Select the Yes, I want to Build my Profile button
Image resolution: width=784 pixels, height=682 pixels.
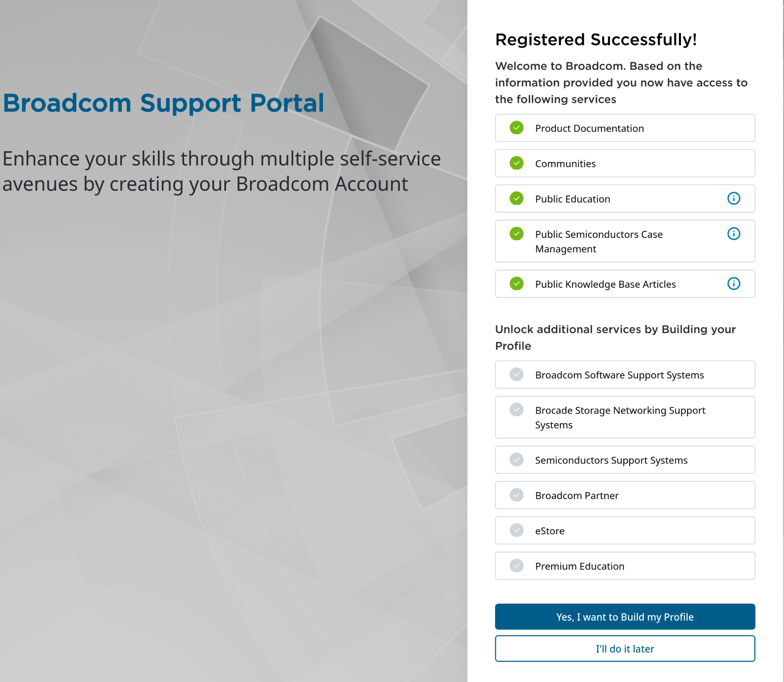(625, 617)
